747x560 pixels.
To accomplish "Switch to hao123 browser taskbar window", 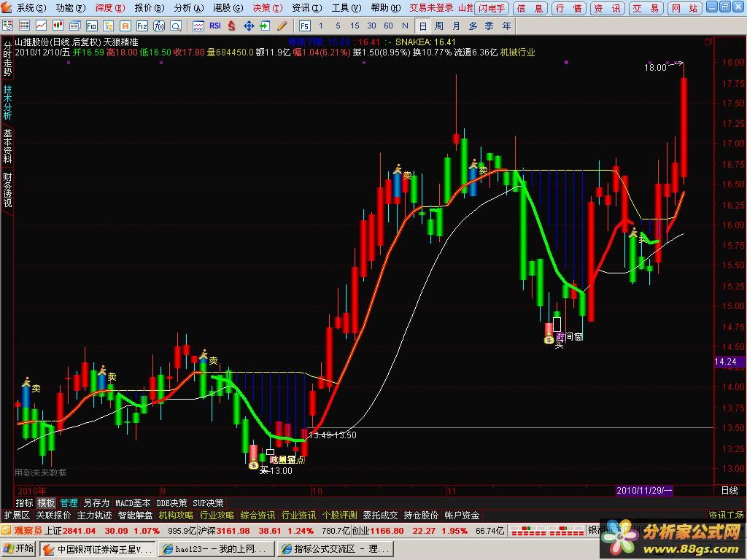I will (216, 549).
